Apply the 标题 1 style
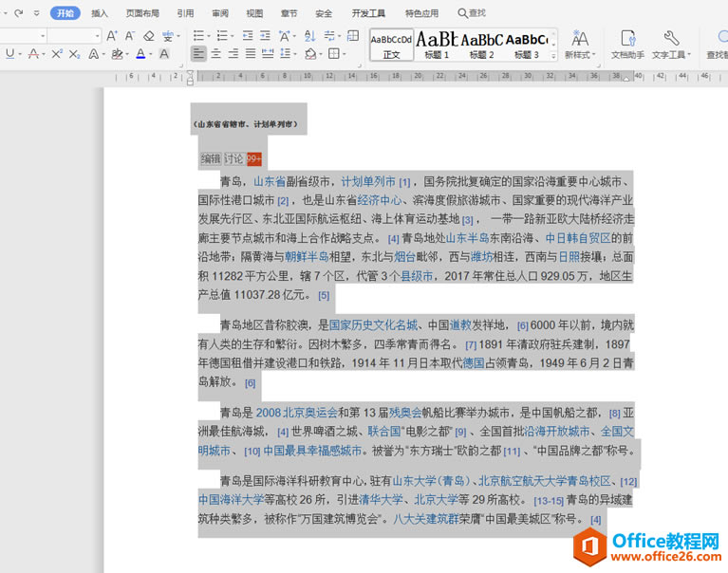 437,45
